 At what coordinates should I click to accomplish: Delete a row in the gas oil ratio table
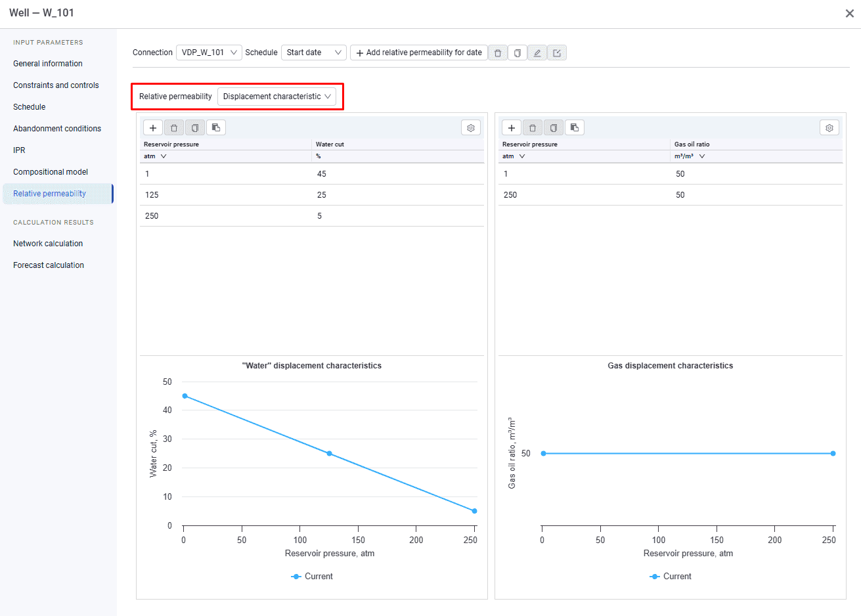[x=533, y=127]
